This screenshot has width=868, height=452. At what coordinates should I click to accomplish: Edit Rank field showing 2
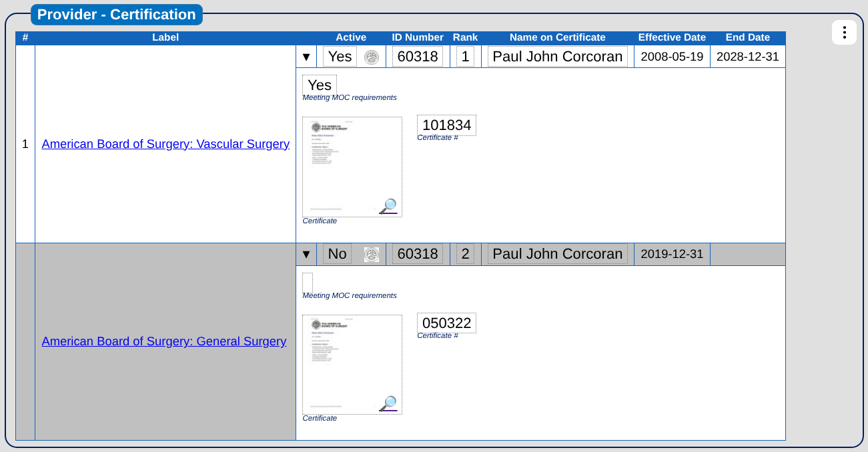coord(466,254)
